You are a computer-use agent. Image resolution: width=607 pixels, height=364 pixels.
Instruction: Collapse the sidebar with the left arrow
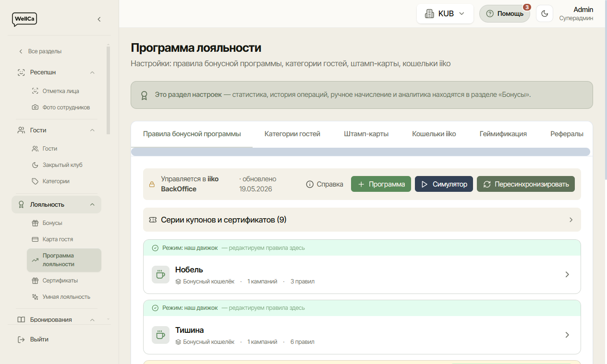[99, 19]
